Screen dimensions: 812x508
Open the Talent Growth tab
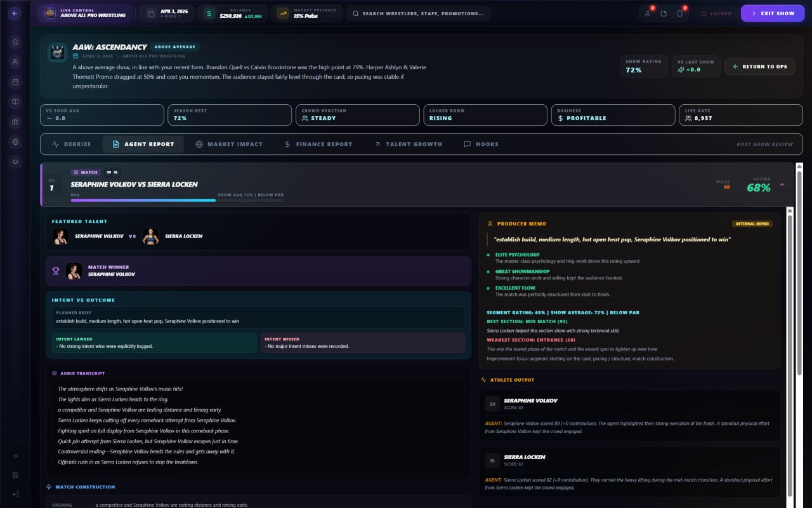click(408, 144)
